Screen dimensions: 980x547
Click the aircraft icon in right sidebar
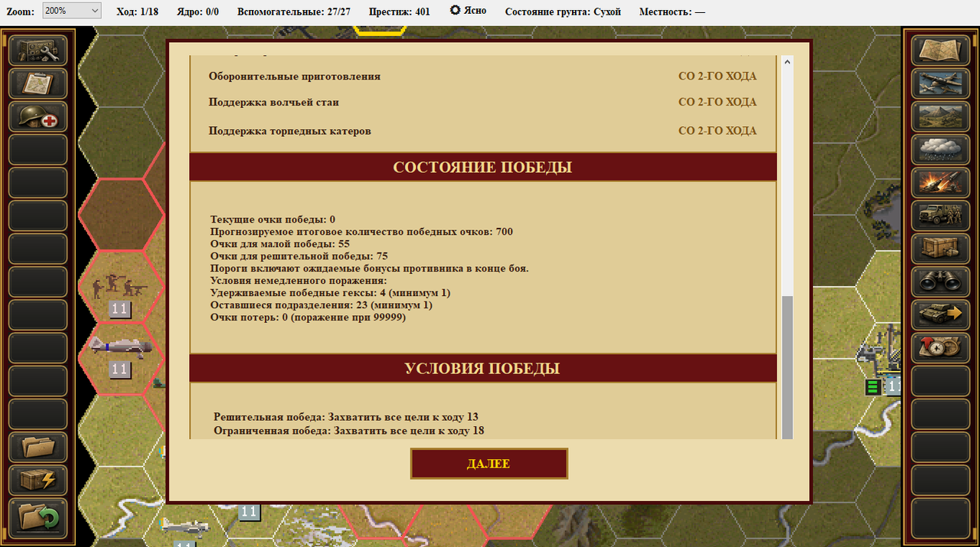coord(939,84)
